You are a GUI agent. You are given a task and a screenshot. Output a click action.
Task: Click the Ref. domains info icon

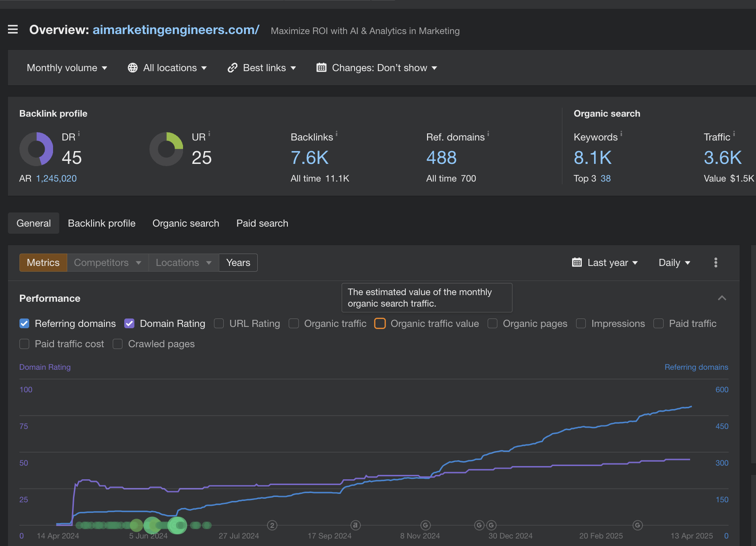point(488,133)
